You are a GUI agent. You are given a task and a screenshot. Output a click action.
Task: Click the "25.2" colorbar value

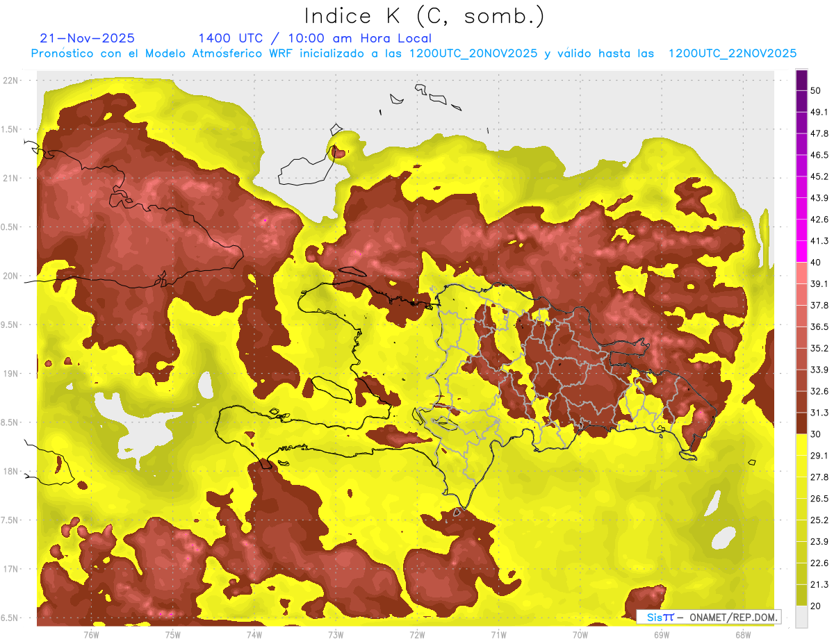[x=819, y=520]
